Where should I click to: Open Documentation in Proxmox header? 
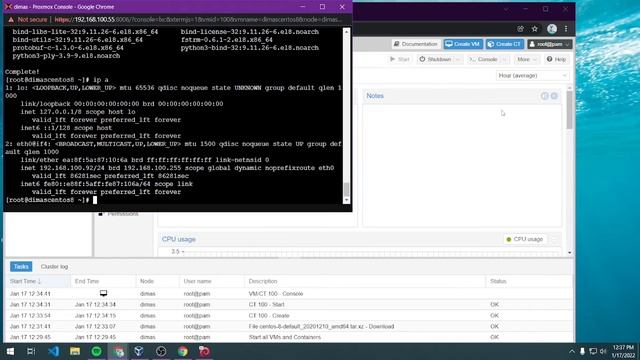(x=415, y=44)
